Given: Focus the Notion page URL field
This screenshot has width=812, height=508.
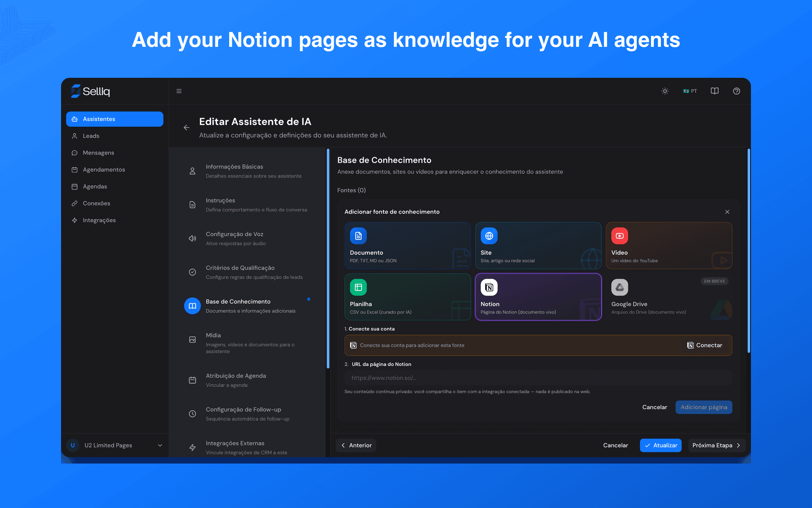Looking at the screenshot, I should point(538,378).
